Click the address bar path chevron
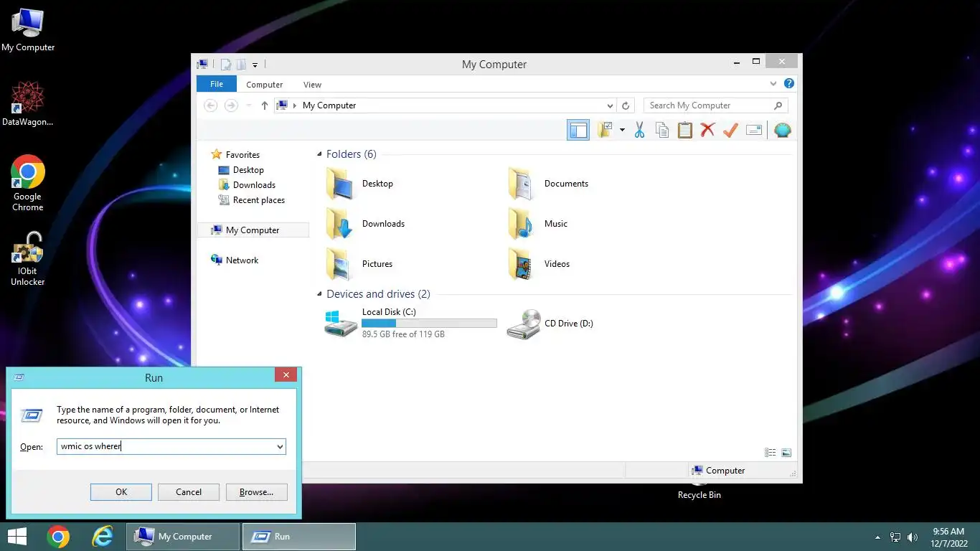 coord(295,105)
